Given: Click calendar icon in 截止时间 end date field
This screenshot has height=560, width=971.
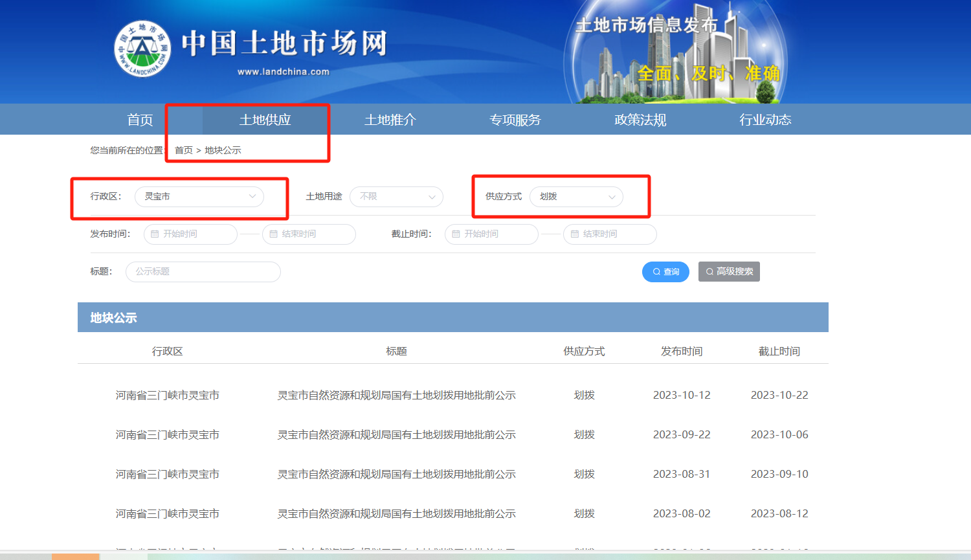Looking at the screenshot, I should click(574, 234).
